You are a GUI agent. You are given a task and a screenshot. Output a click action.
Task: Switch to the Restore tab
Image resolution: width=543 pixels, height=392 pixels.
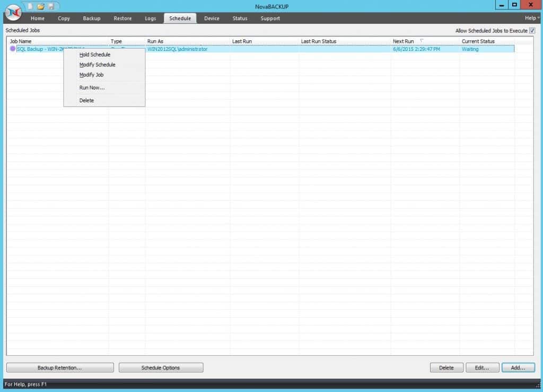tap(122, 18)
